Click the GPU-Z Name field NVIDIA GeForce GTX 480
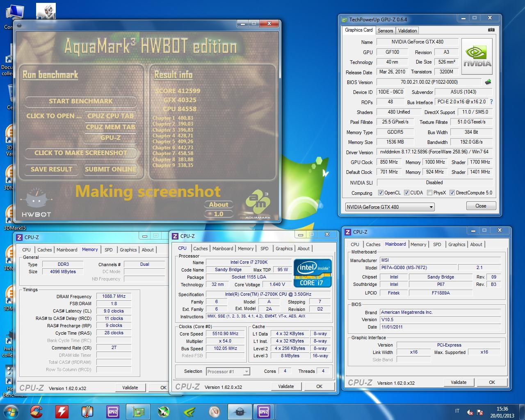 coord(418,41)
